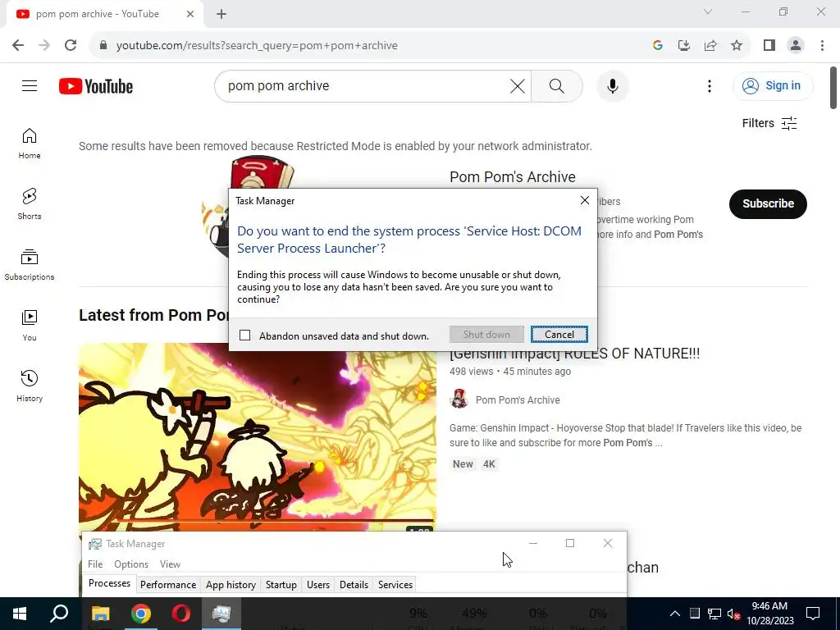
Task: Click the muted volume tray icon
Action: click(734, 614)
